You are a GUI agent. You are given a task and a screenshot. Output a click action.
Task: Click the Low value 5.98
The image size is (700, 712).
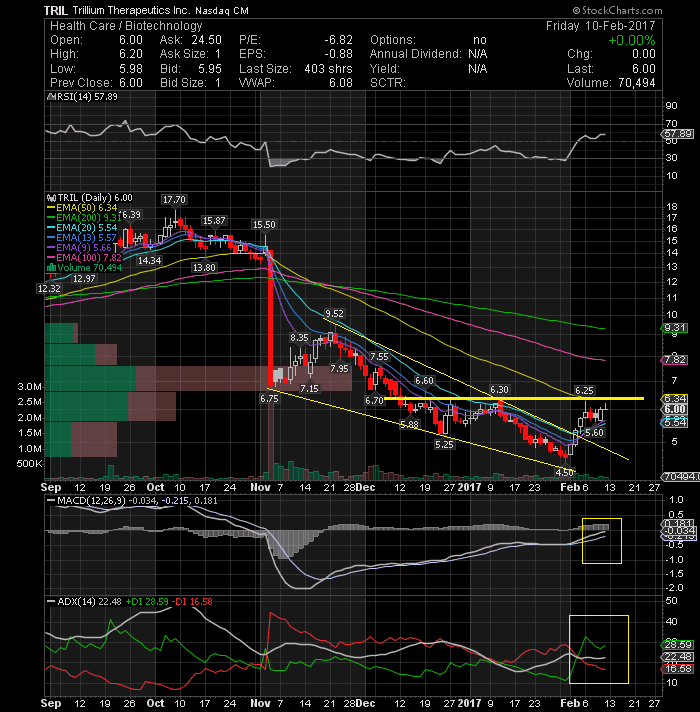coord(131,69)
